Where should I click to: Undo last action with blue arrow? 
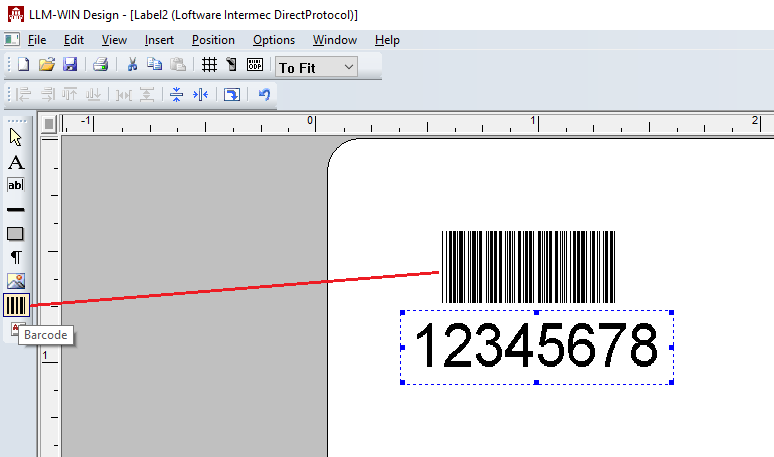[x=264, y=94]
